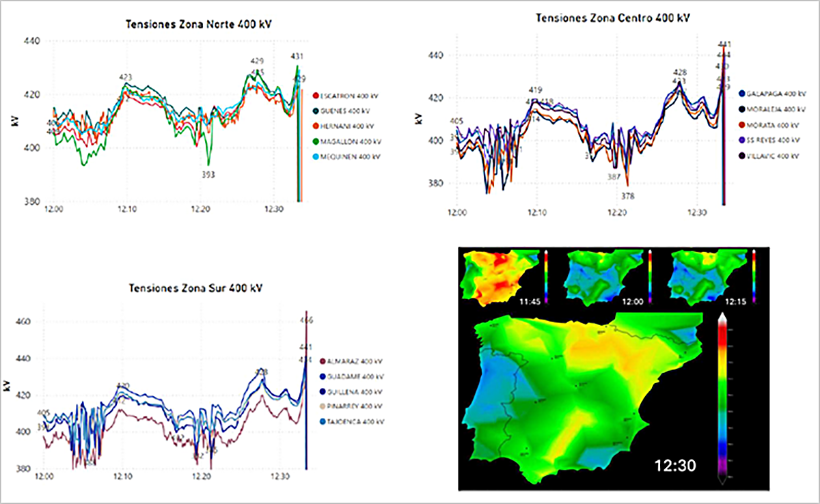Image resolution: width=820 pixels, height=504 pixels.
Task: Toggle the SS REYES 400 kV series
Action: click(x=773, y=140)
